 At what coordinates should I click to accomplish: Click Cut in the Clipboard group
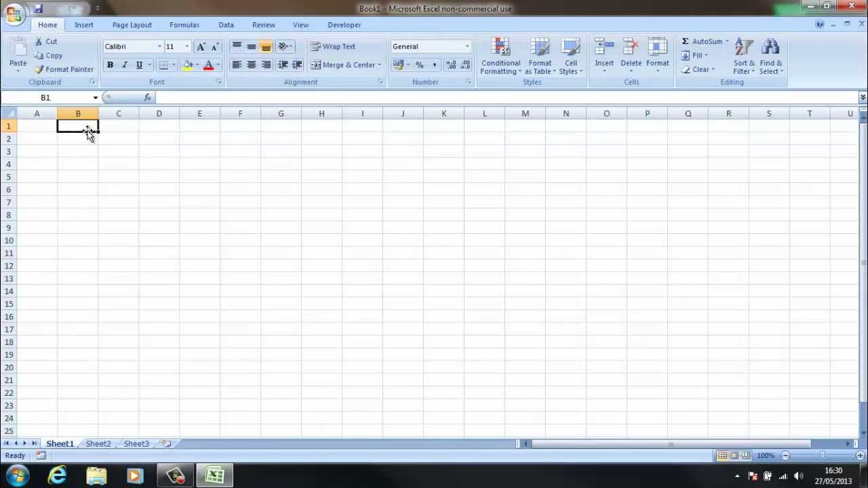pyautogui.click(x=45, y=41)
